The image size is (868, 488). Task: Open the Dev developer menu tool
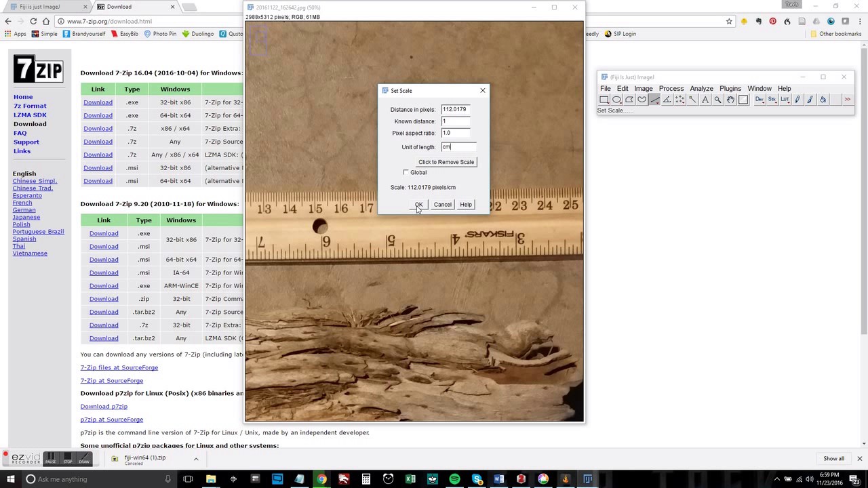point(759,100)
